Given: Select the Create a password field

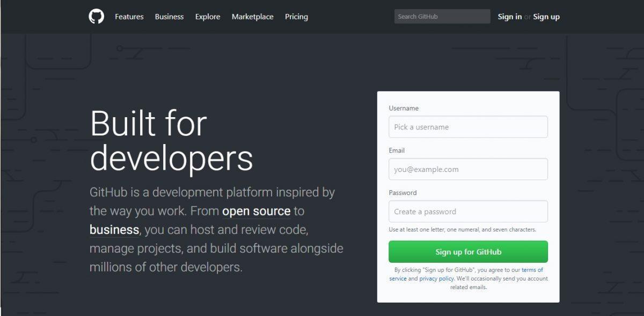Looking at the screenshot, I should pyautogui.click(x=467, y=211).
